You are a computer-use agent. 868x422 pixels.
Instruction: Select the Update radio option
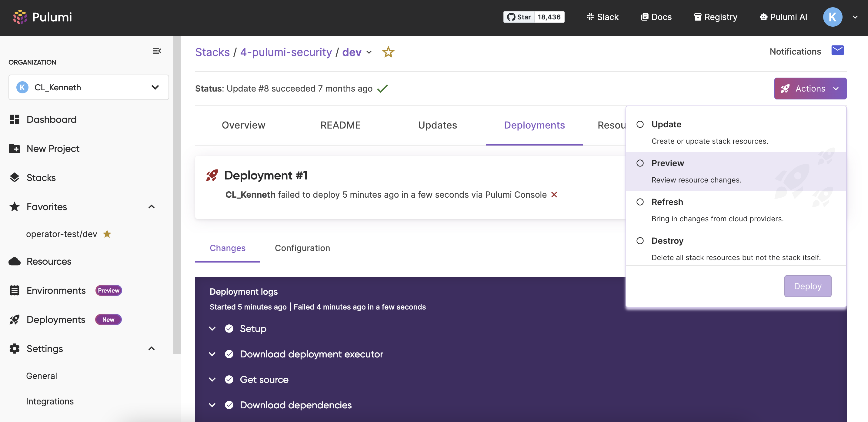pyautogui.click(x=640, y=124)
